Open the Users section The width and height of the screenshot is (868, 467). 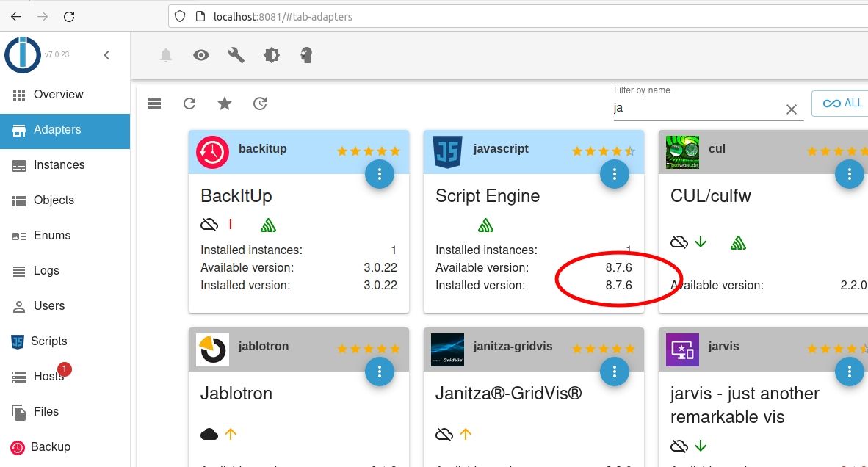[x=65, y=306]
